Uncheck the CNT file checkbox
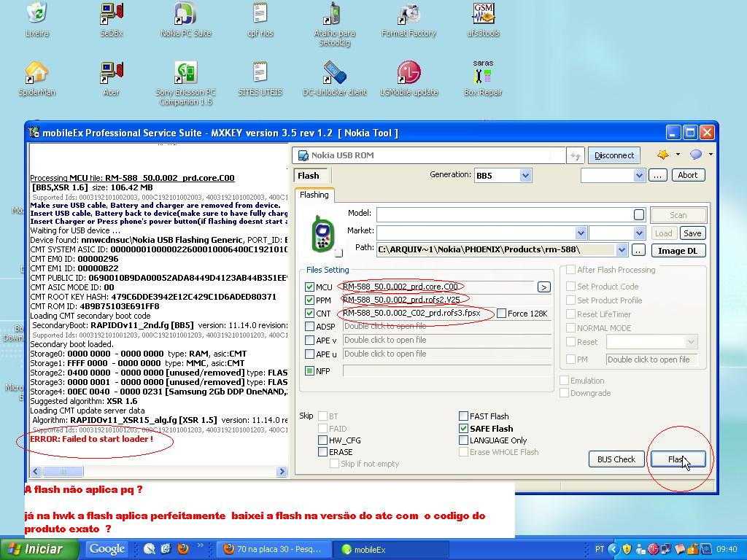The width and height of the screenshot is (747, 560). 309,314
